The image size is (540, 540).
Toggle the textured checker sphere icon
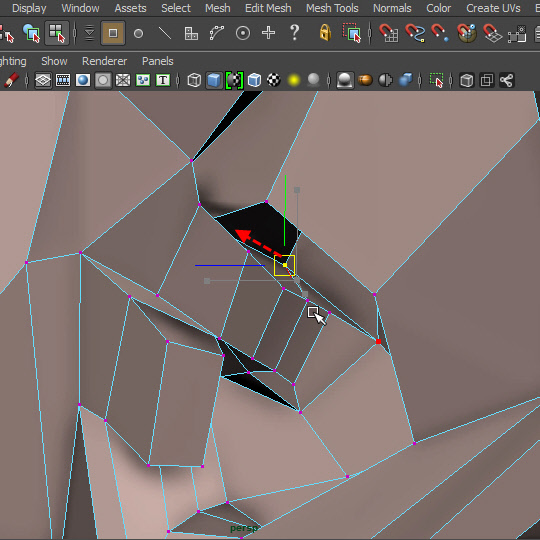pyautogui.click(x=274, y=80)
